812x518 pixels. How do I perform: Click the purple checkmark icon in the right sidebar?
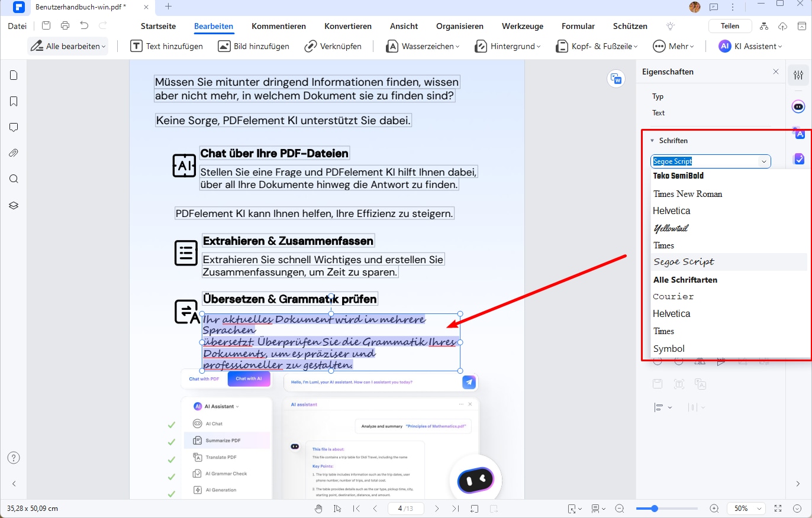799,159
